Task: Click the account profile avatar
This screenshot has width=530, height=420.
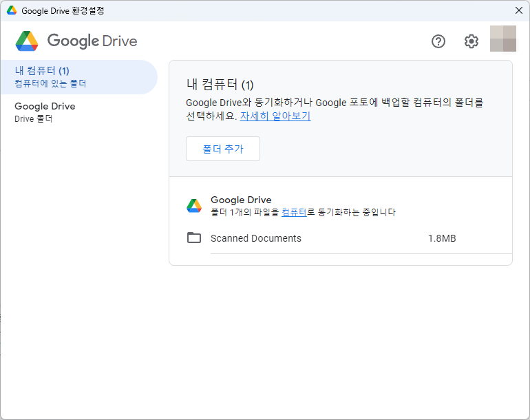Action: click(503, 39)
